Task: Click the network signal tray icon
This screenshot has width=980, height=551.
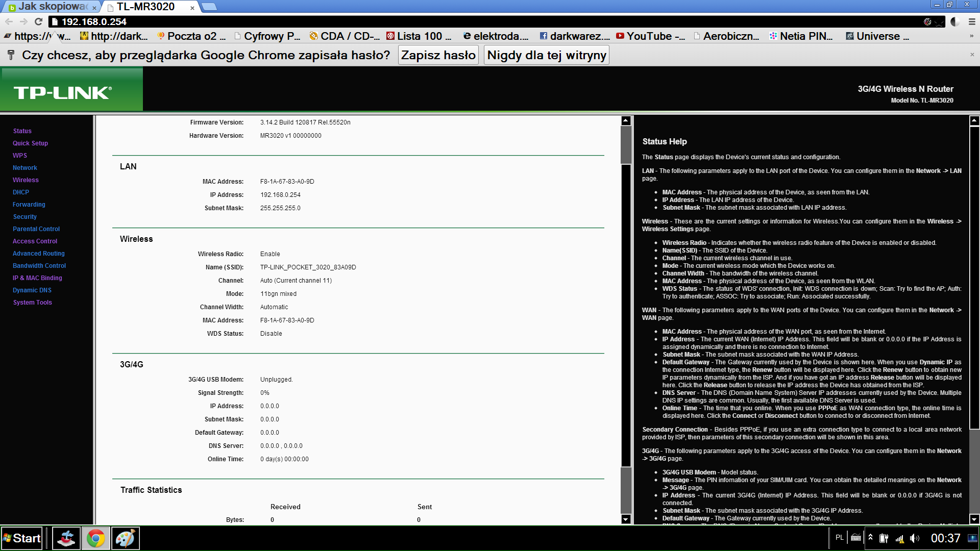Action: point(899,538)
